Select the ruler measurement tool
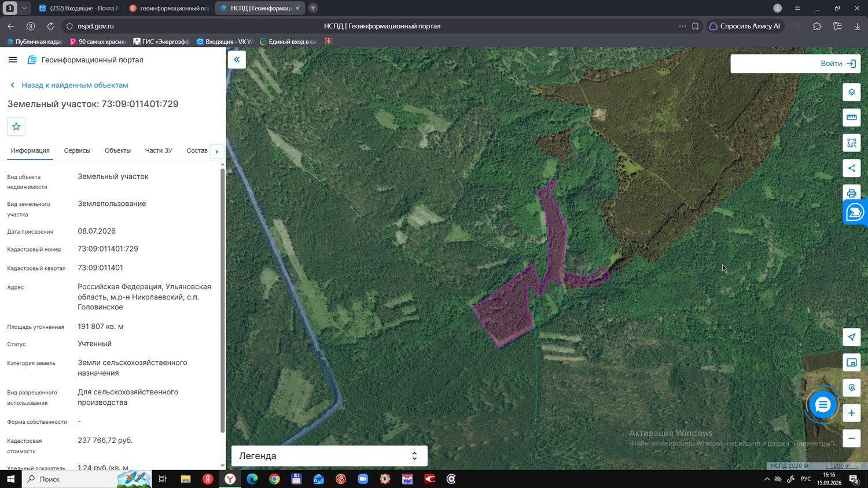Viewport: 868px width, 488px height. point(851,117)
